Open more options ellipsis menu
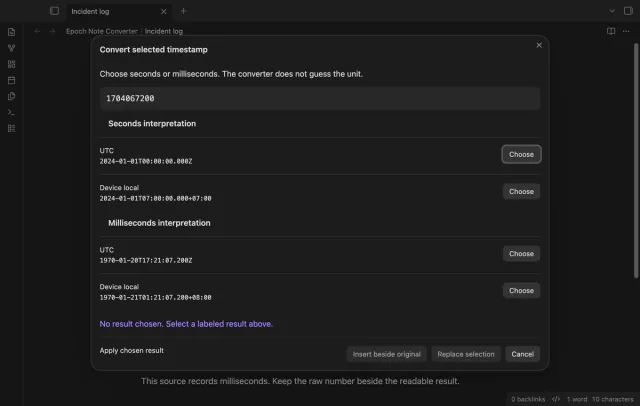 click(x=626, y=31)
